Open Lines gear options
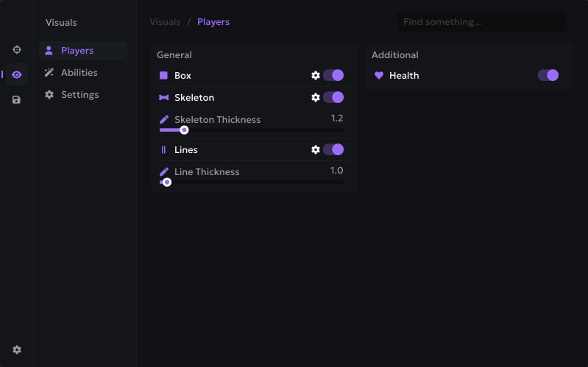Screen dimensions: 588x367 tap(316, 149)
